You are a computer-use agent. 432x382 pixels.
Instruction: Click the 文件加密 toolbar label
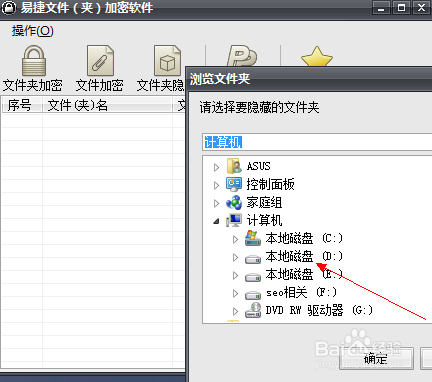(x=100, y=85)
